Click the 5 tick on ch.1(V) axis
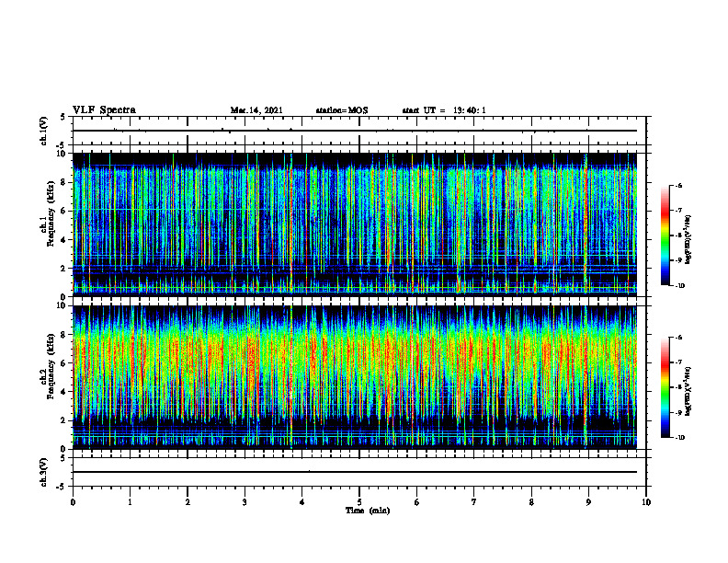728x563 pixels. (63, 118)
